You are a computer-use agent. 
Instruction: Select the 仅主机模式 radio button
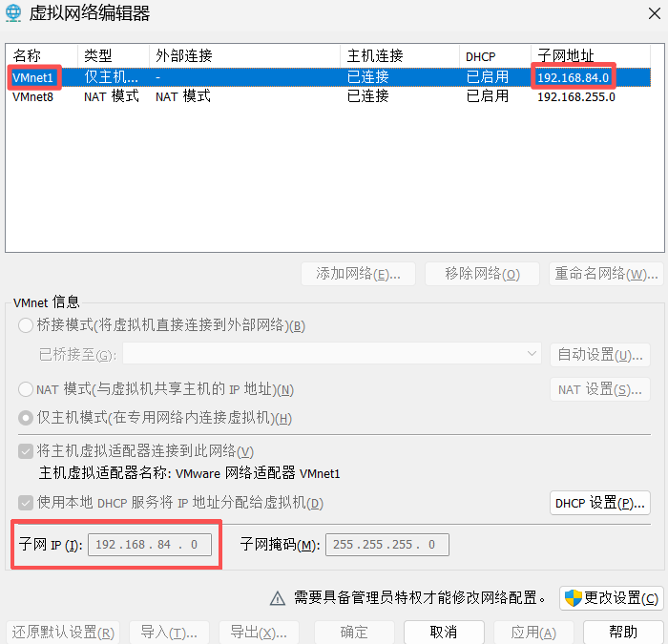(x=26, y=418)
